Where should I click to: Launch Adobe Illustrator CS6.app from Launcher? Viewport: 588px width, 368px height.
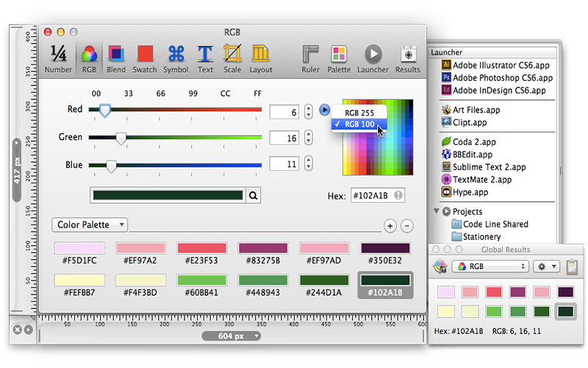(495, 66)
